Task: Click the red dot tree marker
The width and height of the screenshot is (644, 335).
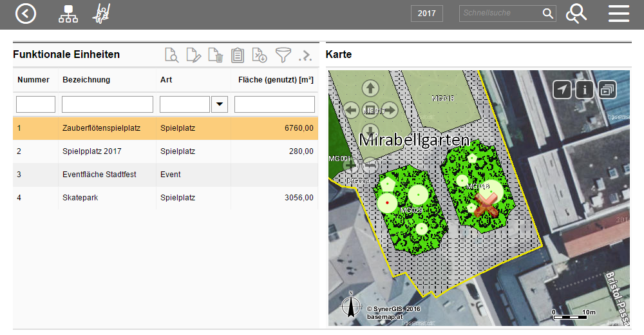Action: (x=387, y=203)
